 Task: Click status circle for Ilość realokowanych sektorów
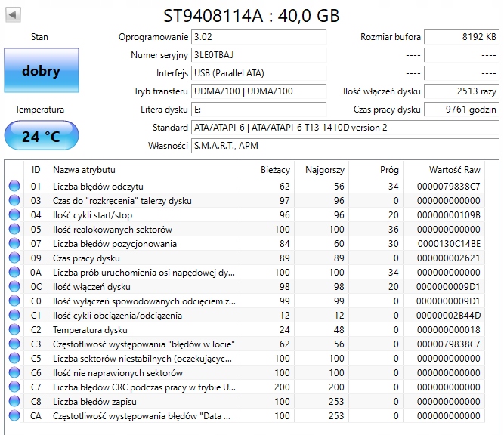click(14, 229)
